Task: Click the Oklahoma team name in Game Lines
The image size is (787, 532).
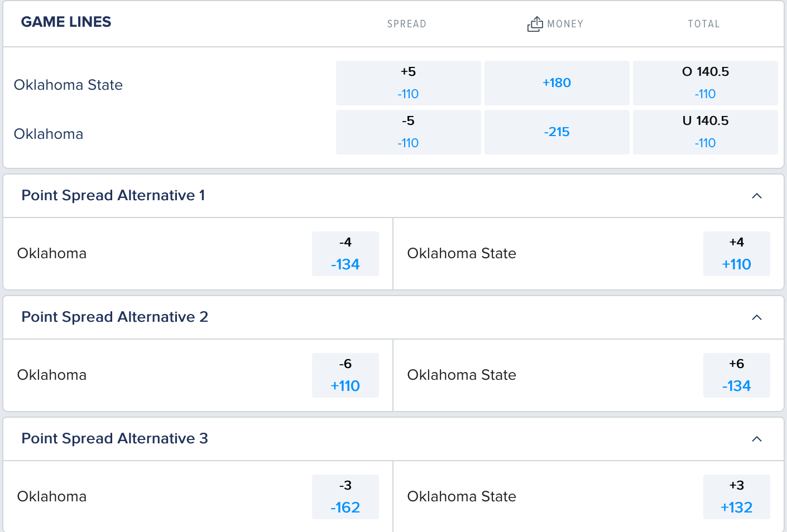Action: click(49, 134)
